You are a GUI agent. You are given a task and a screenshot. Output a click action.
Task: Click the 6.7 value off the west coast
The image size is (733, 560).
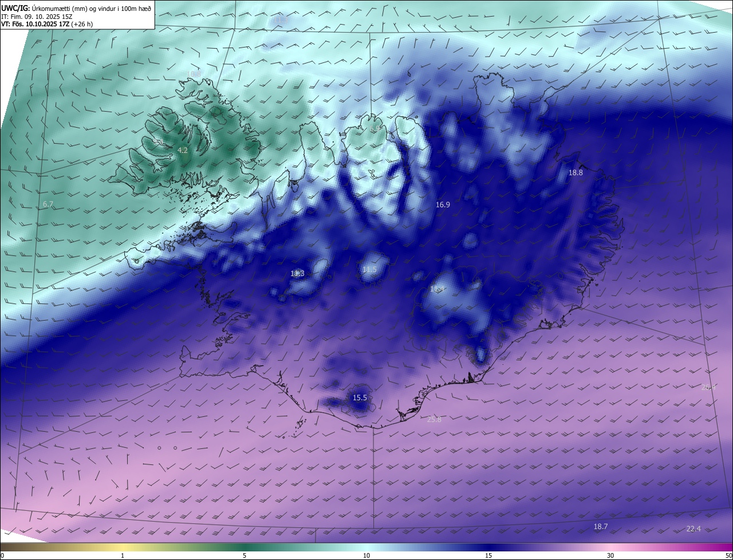click(48, 204)
